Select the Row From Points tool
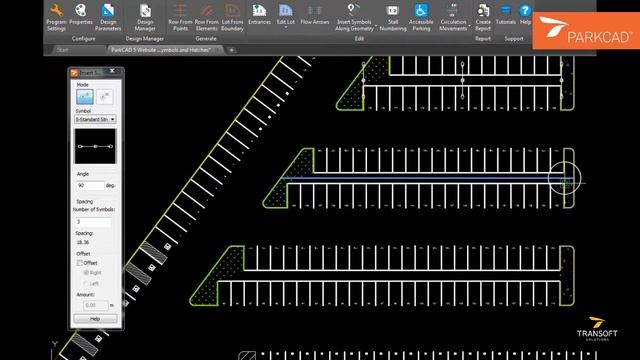Viewport: 640px width, 360px height. (180, 18)
